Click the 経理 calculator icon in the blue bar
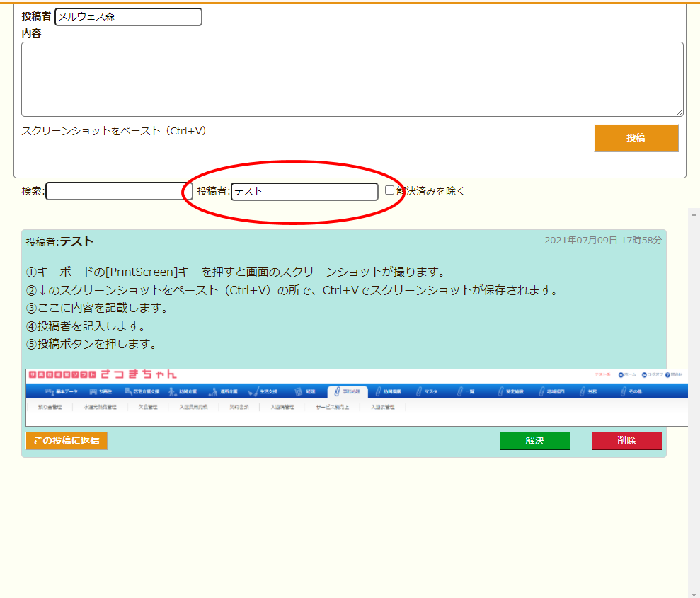700x598 pixels. 299,391
